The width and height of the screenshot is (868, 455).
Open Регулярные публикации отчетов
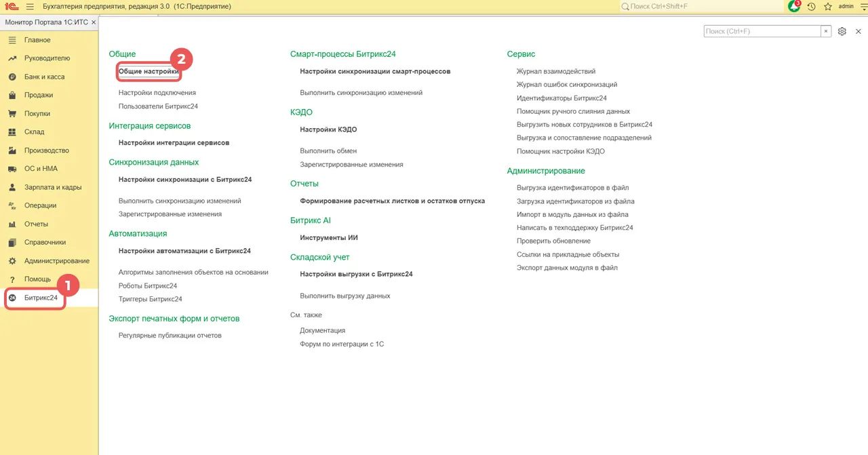tap(170, 336)
